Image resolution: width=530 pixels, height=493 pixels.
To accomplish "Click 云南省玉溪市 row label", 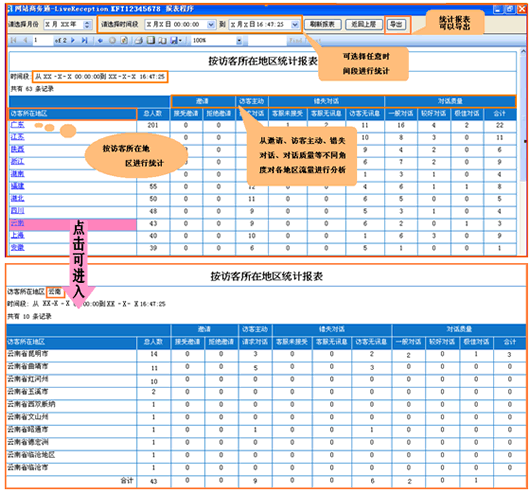I will (28, 391).
